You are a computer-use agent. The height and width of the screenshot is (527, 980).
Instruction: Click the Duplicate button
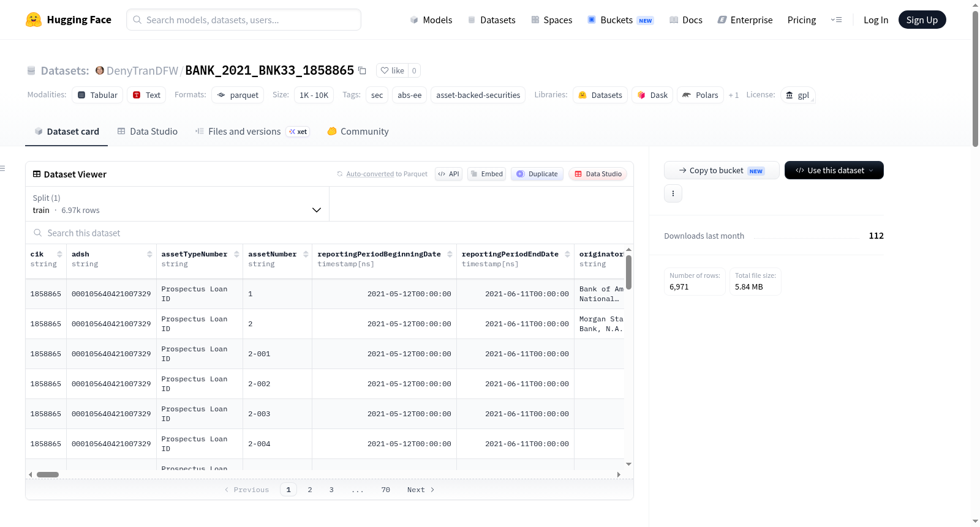[x=537, y=174]
